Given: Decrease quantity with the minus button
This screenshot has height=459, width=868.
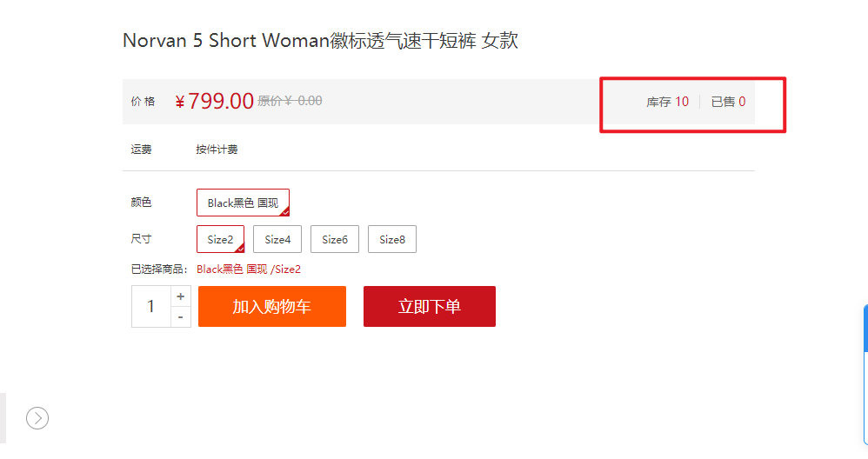Looking at the screenshot, I should [x=180, y=317].
